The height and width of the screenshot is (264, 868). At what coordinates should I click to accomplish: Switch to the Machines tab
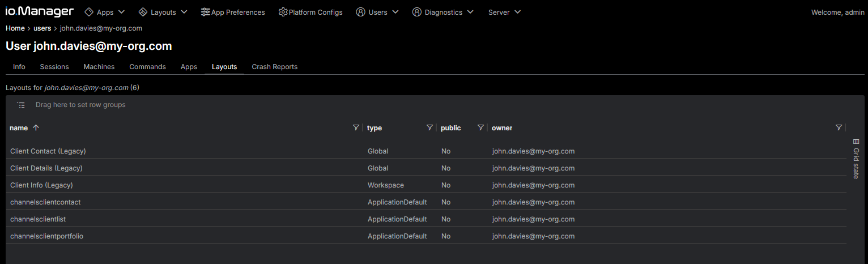click(x=99, y=67)
